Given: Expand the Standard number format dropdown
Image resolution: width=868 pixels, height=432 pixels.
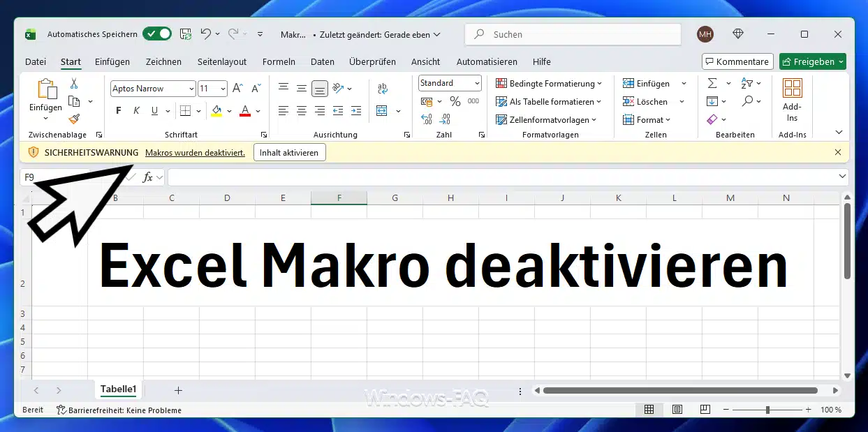Looking at the screenshot, I should pyautogui.click(x=477, y=83).
